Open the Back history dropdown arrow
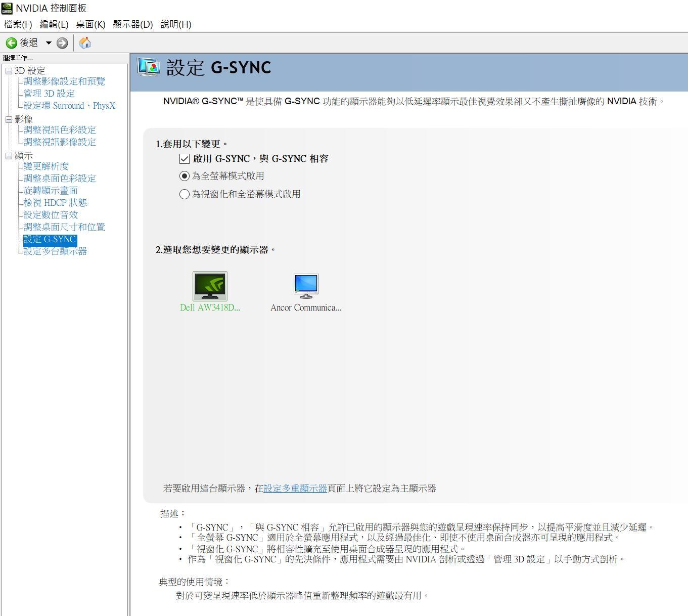This screenshot has width=688, height=616. pyautogui.click(x=49, y=43)
